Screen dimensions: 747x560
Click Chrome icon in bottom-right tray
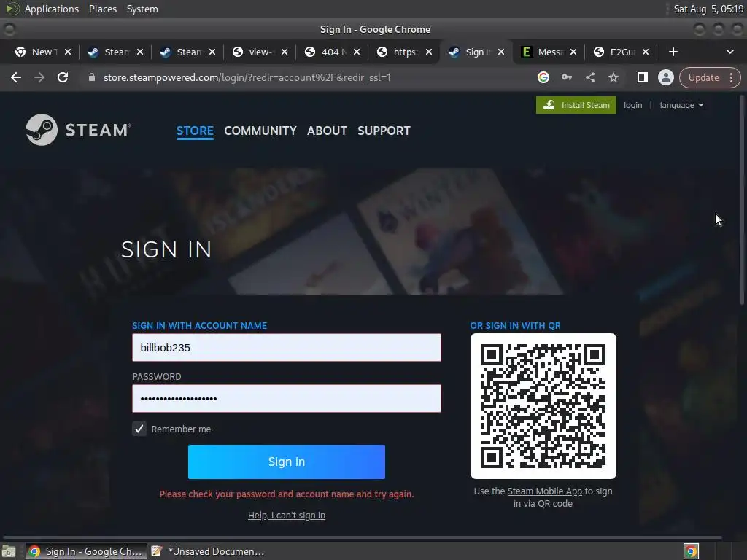tap(691, 551)
